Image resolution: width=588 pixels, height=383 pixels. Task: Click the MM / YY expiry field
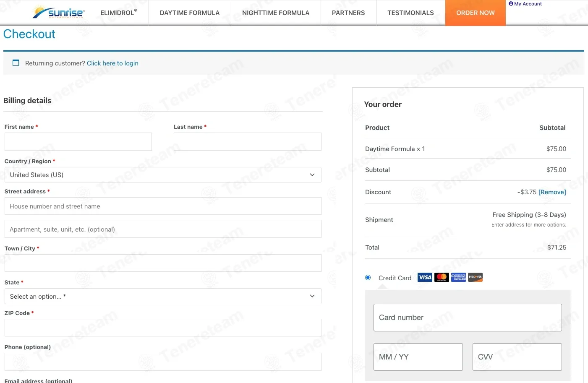click(418, 357)
